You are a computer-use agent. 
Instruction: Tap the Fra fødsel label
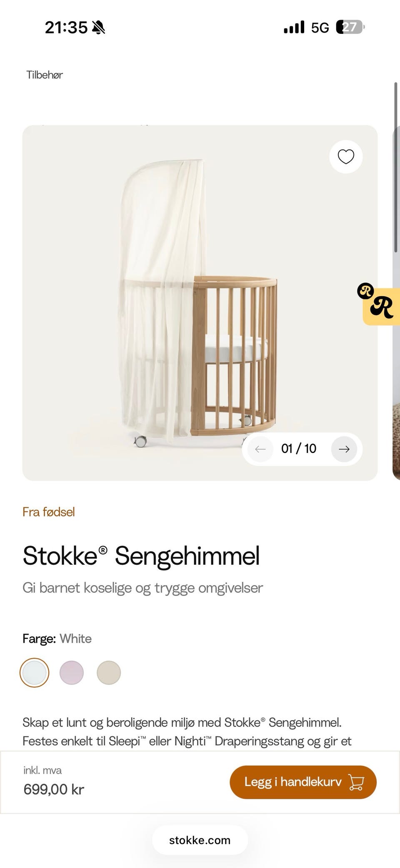pos(49,512)
